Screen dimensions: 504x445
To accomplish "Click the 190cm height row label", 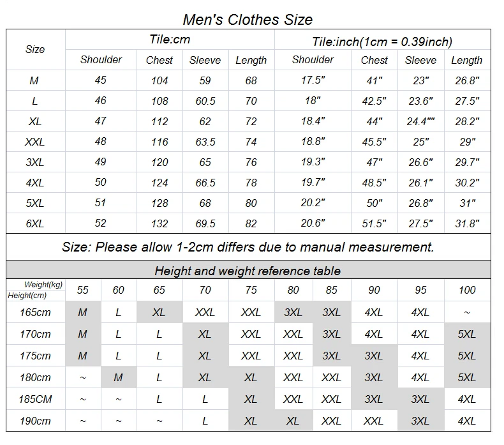I will (35, 421).
